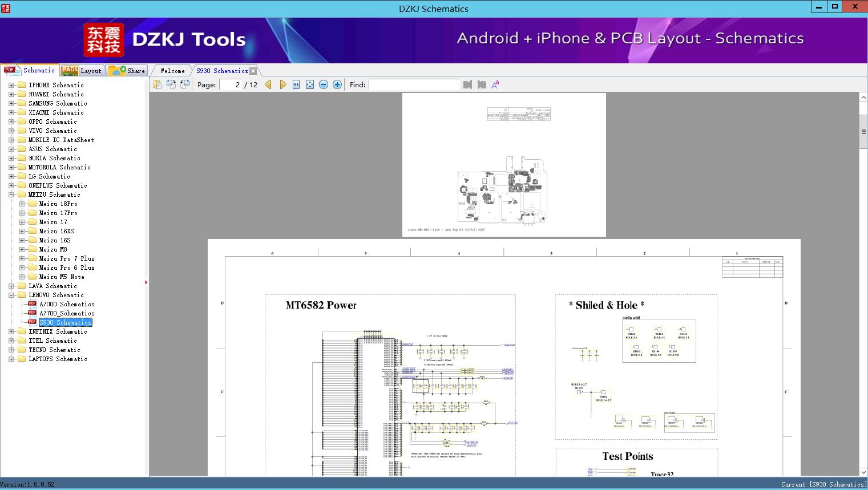Switch to the Schematic tab

(x=30, y=70)
